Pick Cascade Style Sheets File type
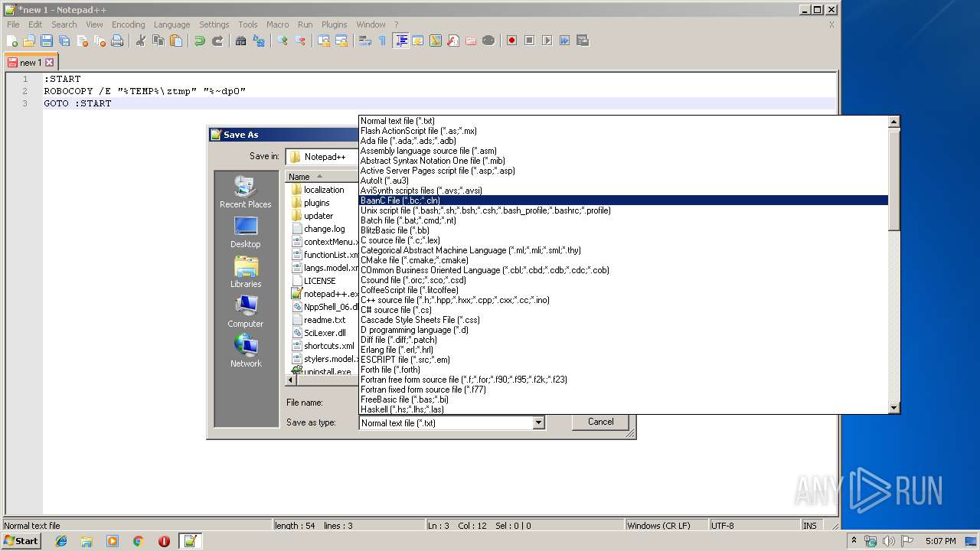The width and height of the screenshot is (980, 551). 623,320
